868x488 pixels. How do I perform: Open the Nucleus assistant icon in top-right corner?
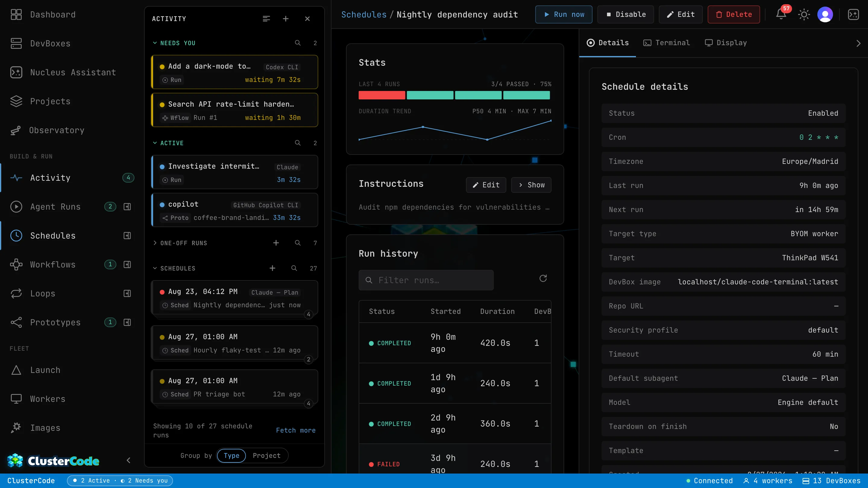[853, 14]
